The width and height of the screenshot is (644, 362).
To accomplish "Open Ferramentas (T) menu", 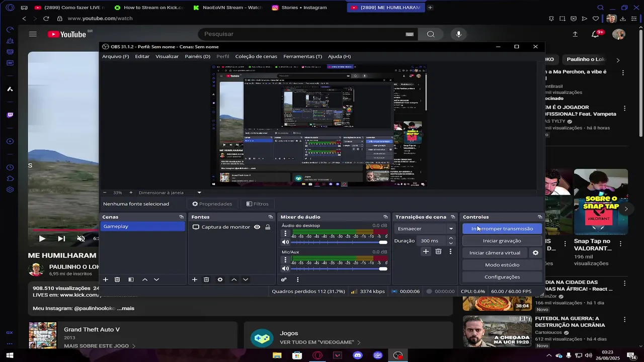I will (302, 56).
